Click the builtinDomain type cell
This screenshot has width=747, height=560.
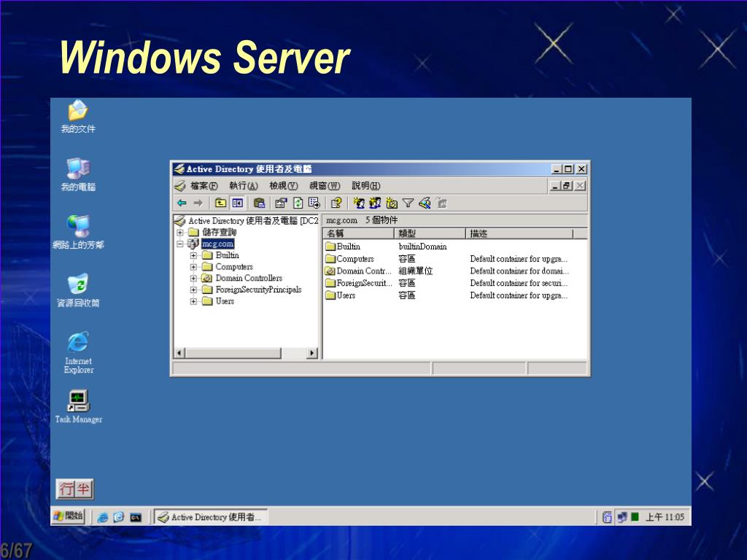click(422, 246)
